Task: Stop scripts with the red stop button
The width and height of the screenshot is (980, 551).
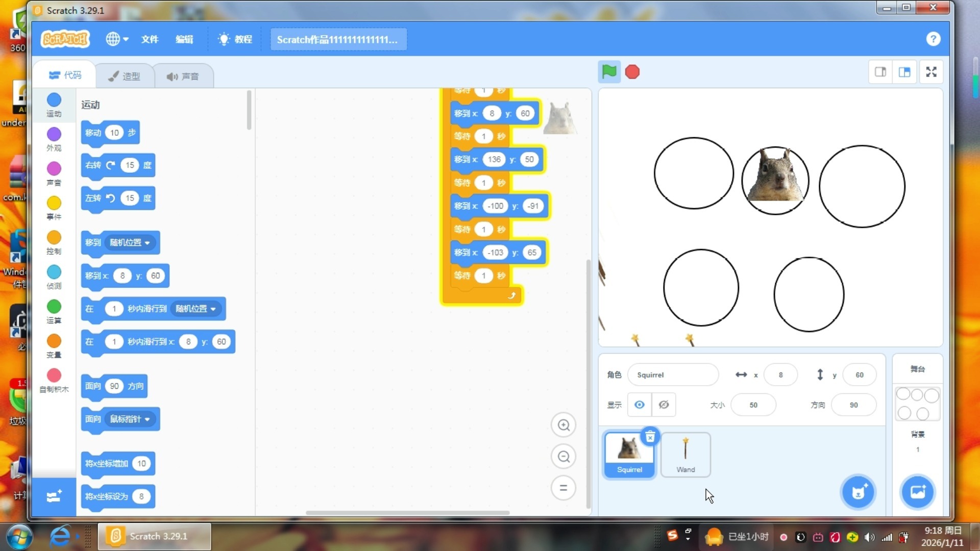Action: [x=632, y=72]
